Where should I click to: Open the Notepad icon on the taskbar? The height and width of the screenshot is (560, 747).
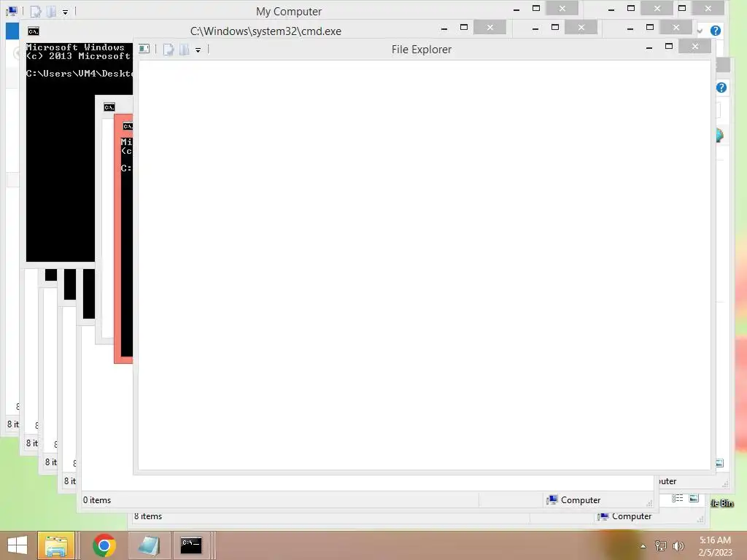pos(149,545)
